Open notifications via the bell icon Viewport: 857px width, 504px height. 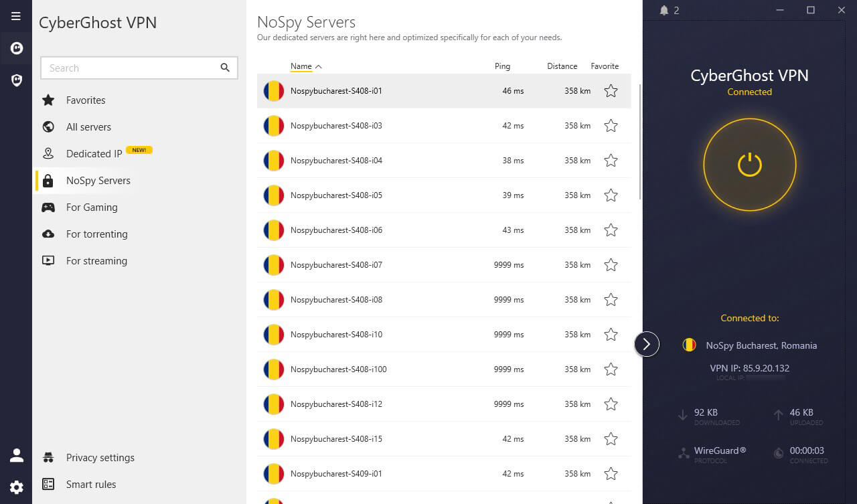pyautogui.click(x=664, y=10)
